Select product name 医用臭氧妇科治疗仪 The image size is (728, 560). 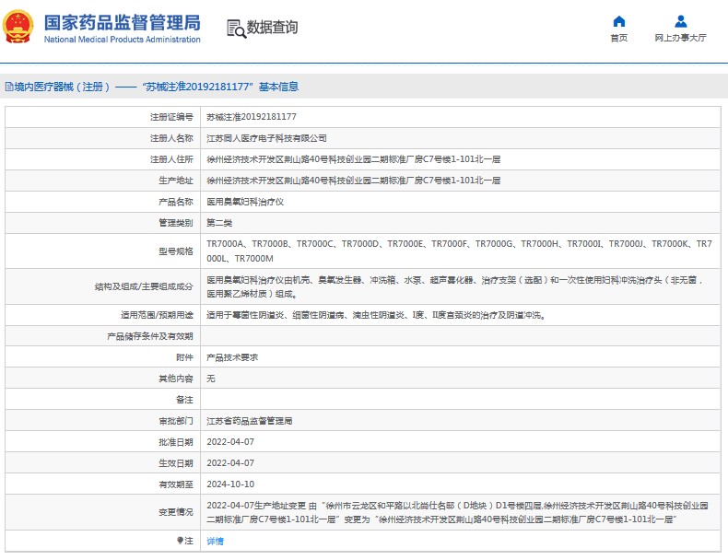pyautogui.click(x=245, y=202)
